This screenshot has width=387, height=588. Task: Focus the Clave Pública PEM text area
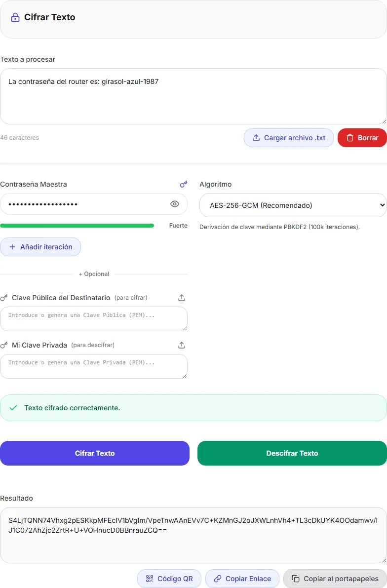coord(94,319)
